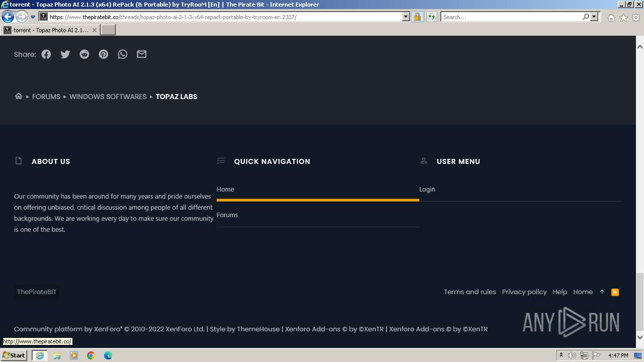Click the security lock icon in address bar
644x362 pixels.
point(417,17)
